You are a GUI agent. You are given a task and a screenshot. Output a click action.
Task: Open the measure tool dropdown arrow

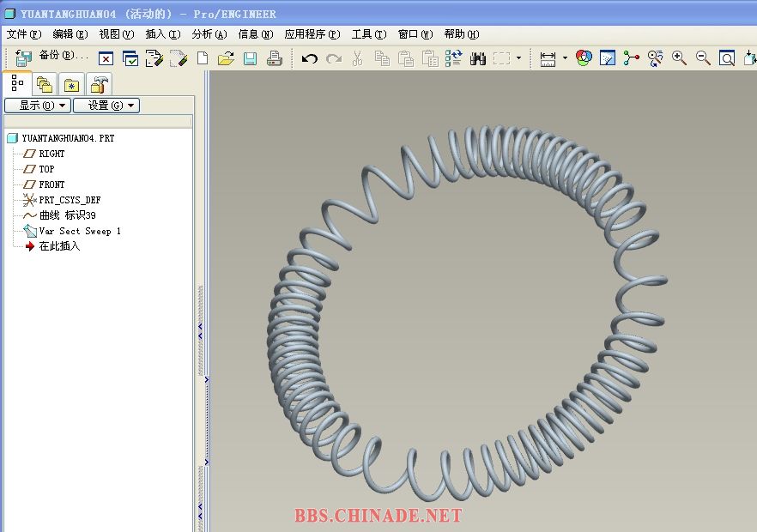coord(565,59)
